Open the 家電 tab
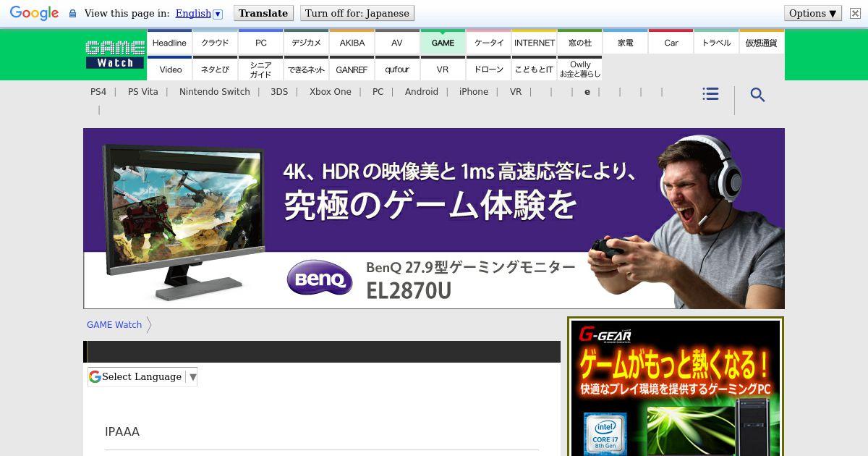868x456 pixels. pyautogui.click(x=625, y=42)
